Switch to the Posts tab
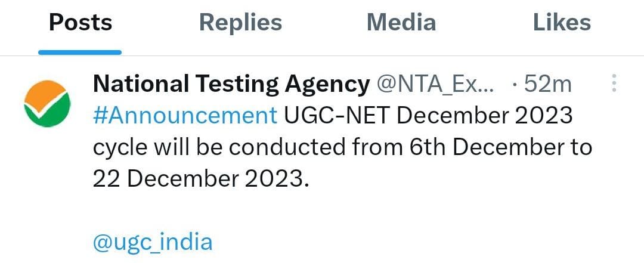The width and height of the screenshot is (644, 263). tap(80, 23)
